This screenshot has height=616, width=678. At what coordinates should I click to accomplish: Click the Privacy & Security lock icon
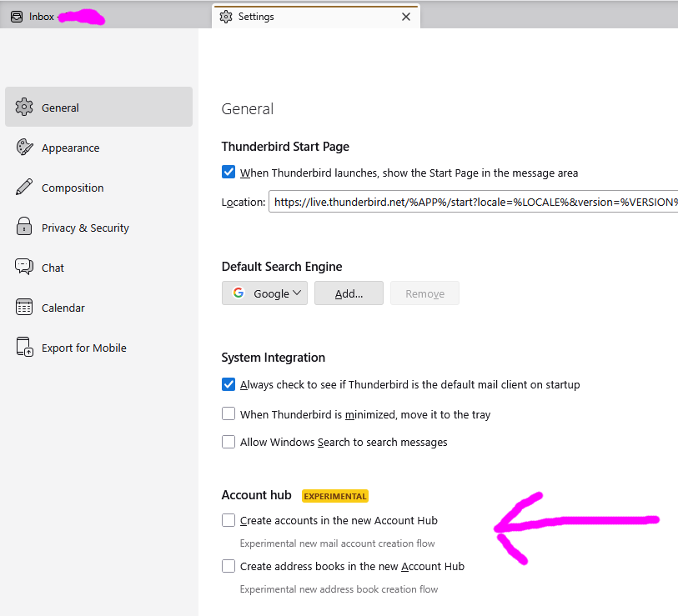click(x=24, y=228)
